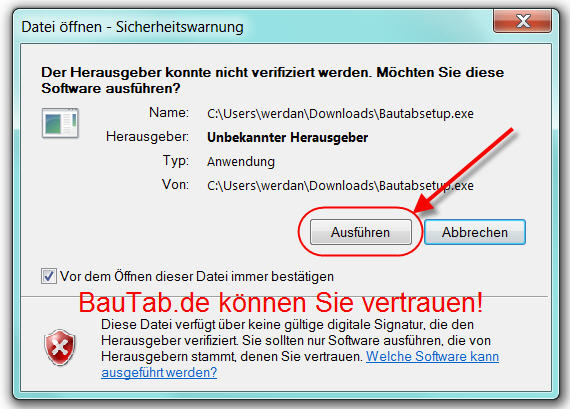This screenshot has height=409, width=570.
Task: Click the 'Name:' label
Action: point(169,113)
